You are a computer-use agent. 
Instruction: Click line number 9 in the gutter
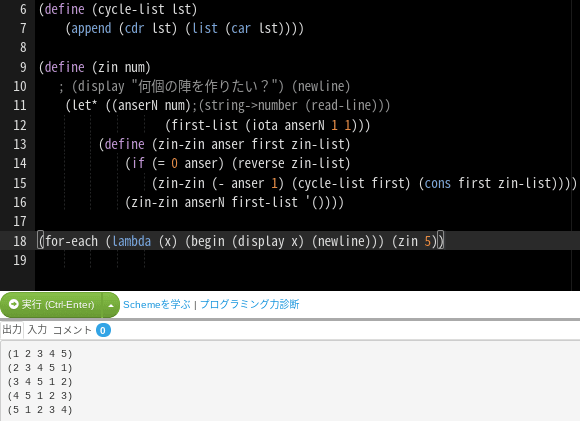click(23, 67)
